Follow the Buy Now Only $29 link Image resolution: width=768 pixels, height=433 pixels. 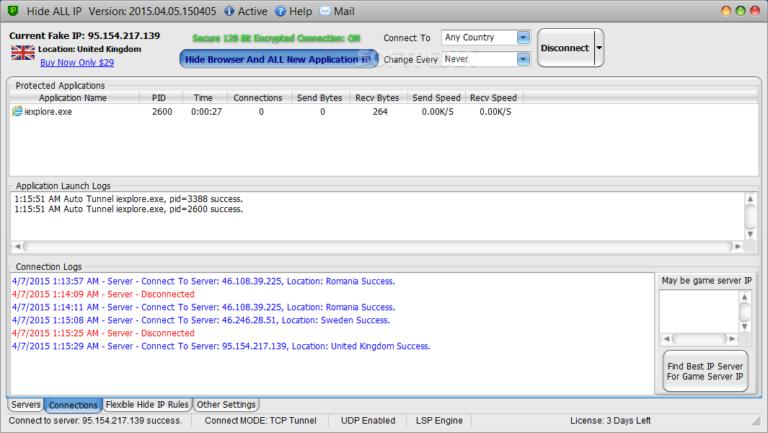click(x=77, y=63)
